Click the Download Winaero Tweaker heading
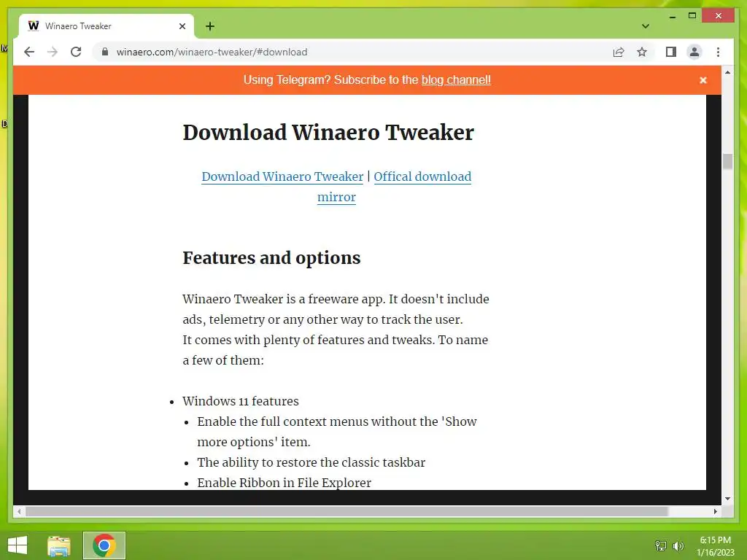This screenshot has width=747, height=560. pos(328,133)
